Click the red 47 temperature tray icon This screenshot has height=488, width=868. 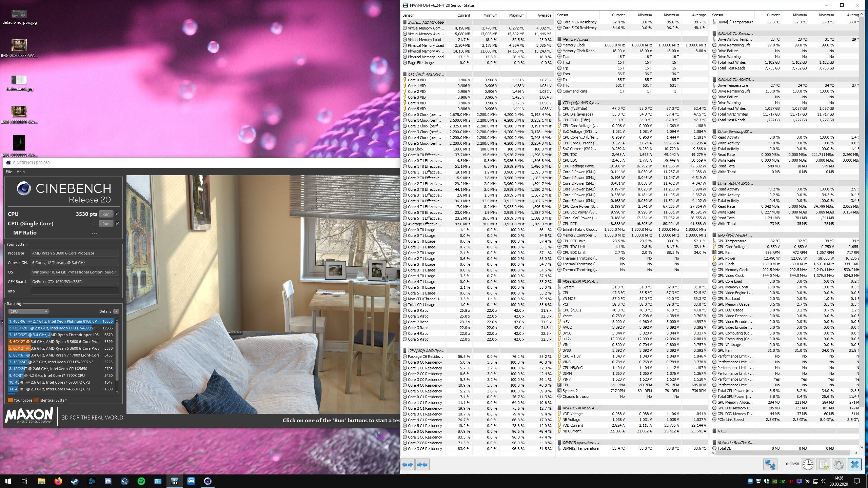pos(791,481)
